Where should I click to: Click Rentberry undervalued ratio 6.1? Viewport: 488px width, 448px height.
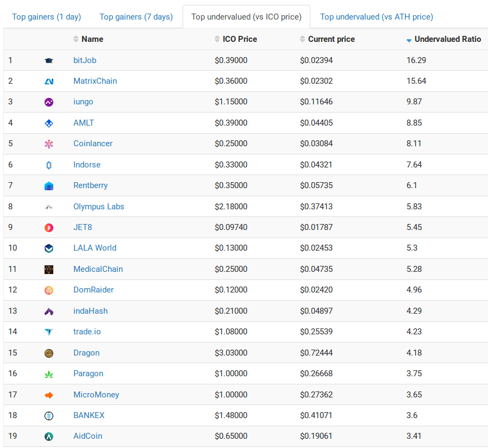411,185
